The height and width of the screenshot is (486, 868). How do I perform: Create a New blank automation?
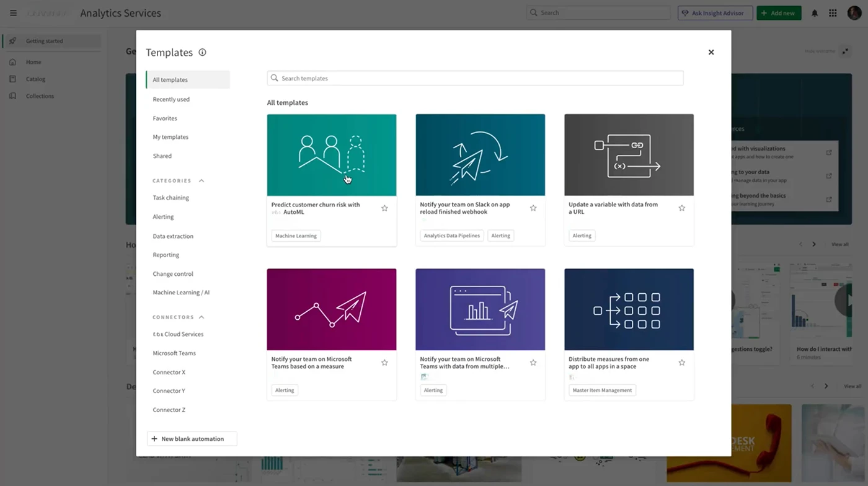coord(192,439)
